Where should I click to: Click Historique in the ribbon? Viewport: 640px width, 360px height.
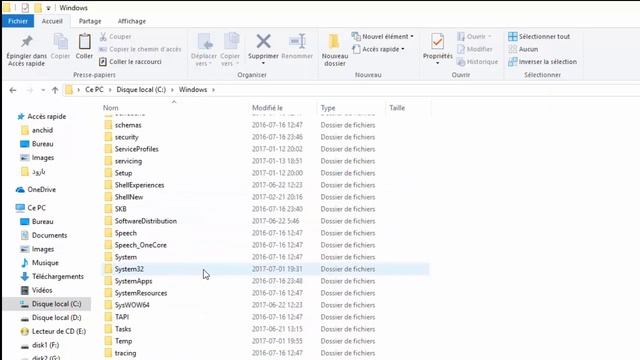point(478,62)
